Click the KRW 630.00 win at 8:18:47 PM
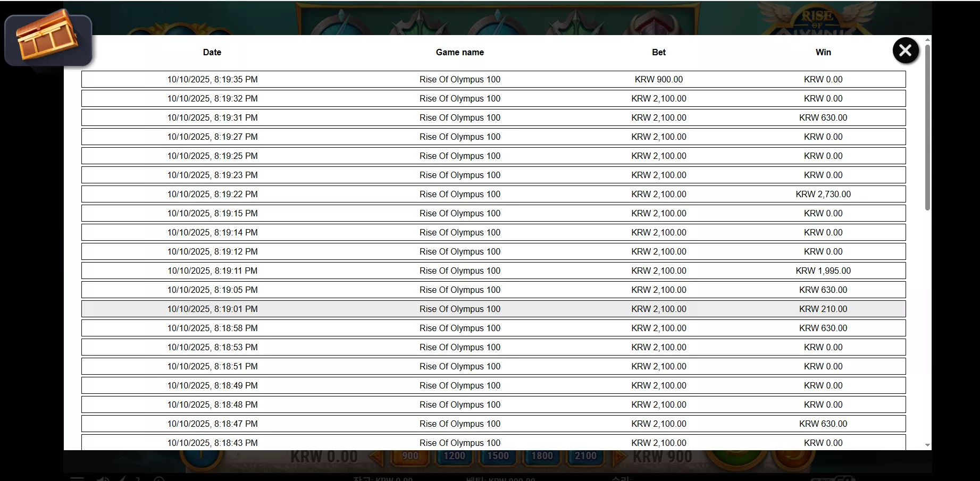The height and width of the screenshot is (481, 980). pyautogui.click(x=823, y=424)
